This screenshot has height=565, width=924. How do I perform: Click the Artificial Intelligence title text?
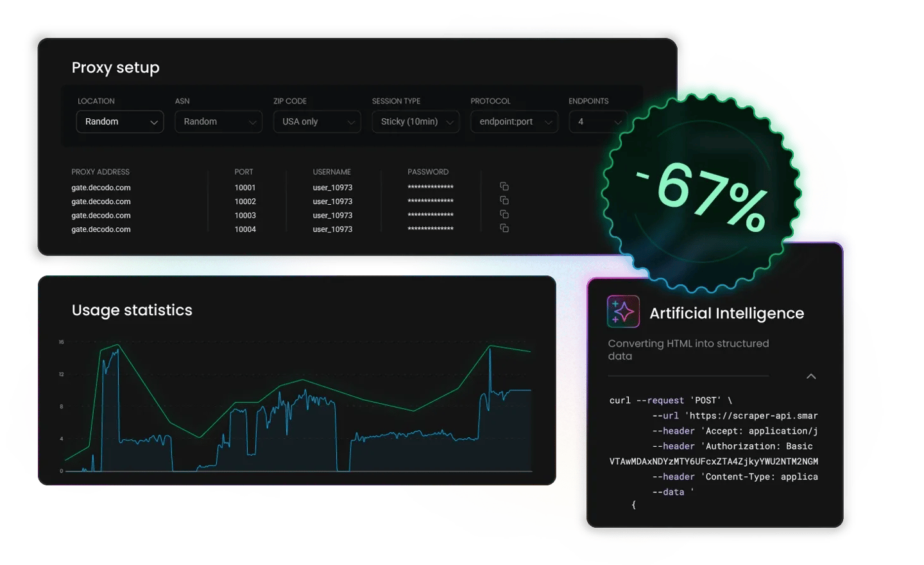726,313
